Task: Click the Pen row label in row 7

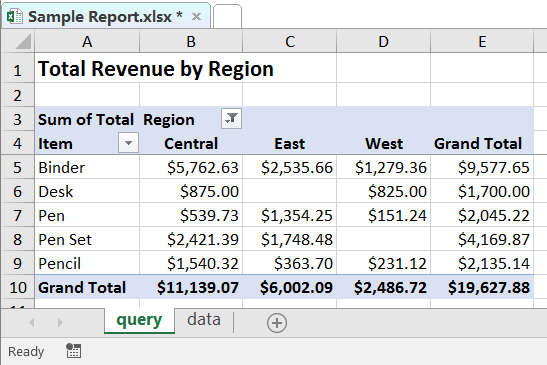Action: click(87, 215)
